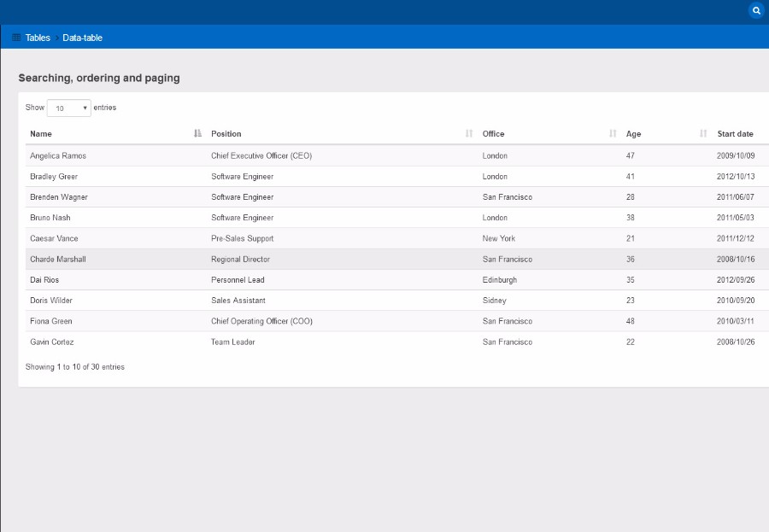
Task: Click Doris Wilder's Sales Assistant cell
Action: (238, 301)
